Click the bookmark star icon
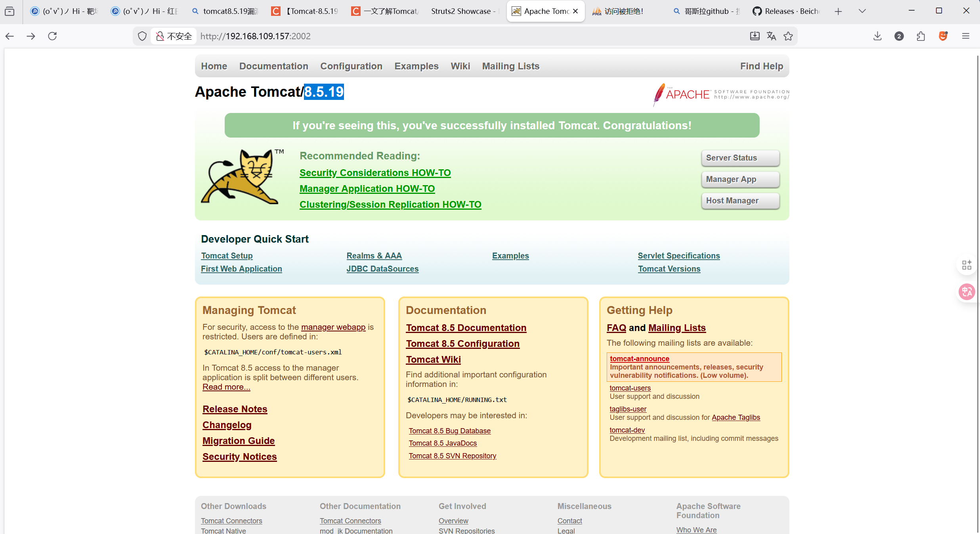This screenshot has width=980, height=534. click(788, 36)
